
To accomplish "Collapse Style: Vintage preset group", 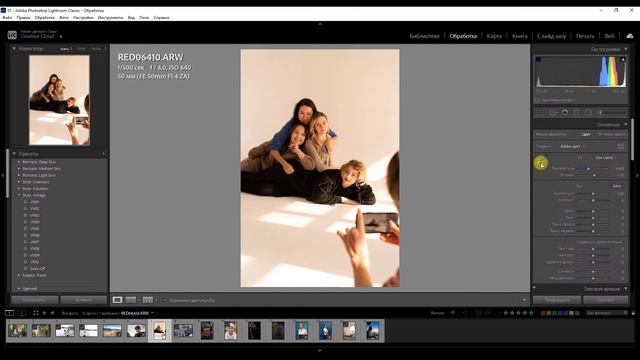I will (19, 196).
